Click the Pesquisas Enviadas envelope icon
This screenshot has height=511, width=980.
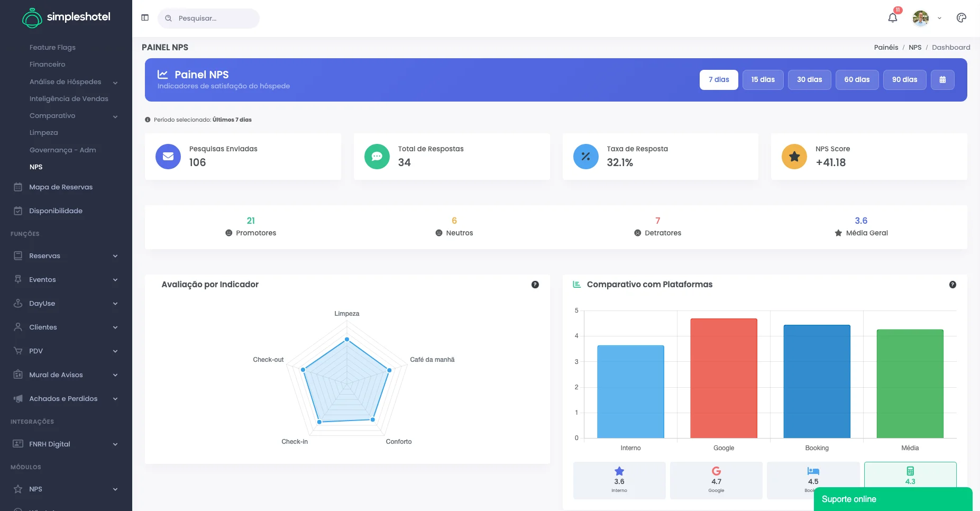tap(168, 157)
